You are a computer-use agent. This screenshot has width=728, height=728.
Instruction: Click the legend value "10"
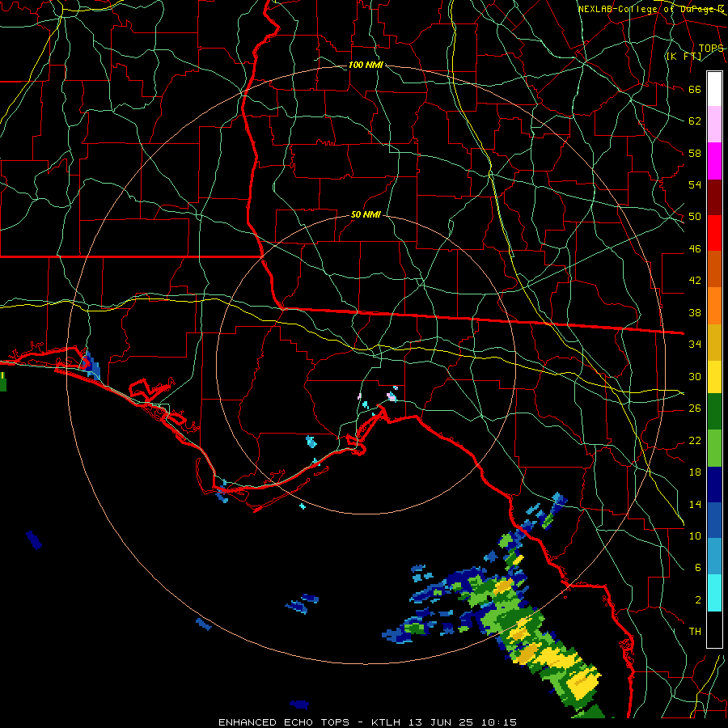click(695, 536)
